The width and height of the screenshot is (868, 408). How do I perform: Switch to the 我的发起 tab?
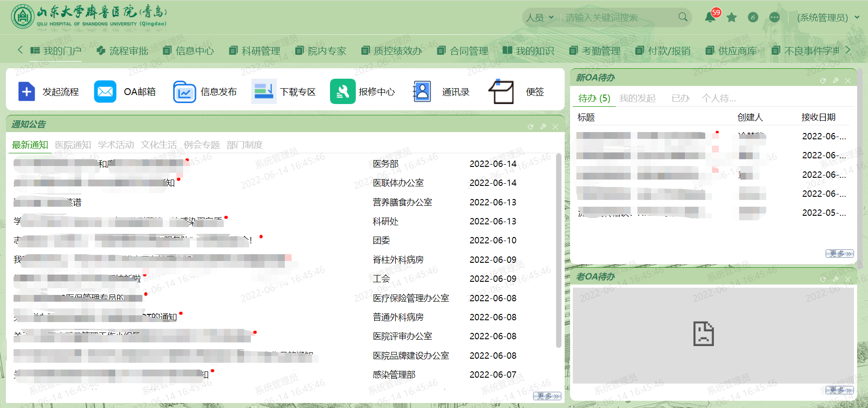click(637, 98)
